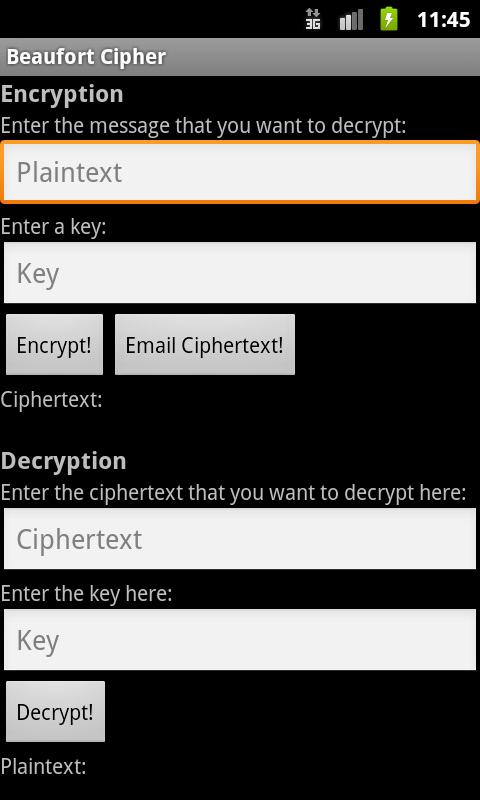This screenshot has width=480, height=800.
Task: Tap the 'Enter a key:' label
Action: click(54, 227)
